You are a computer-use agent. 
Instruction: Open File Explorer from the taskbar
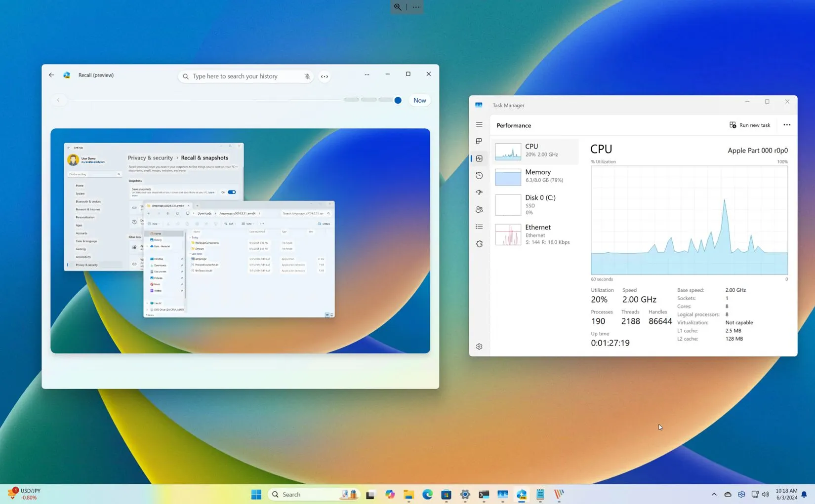pyautogui.click(x=408, y=494)
